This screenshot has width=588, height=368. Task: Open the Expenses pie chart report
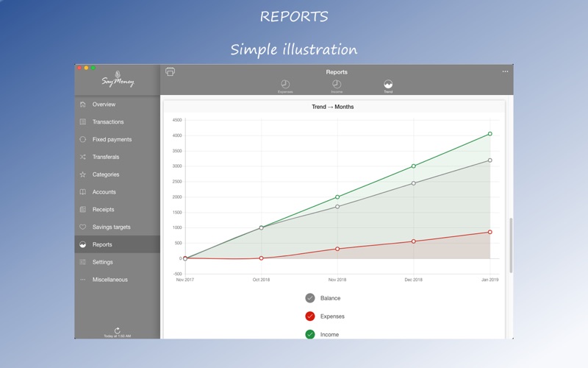pos(285,85)
